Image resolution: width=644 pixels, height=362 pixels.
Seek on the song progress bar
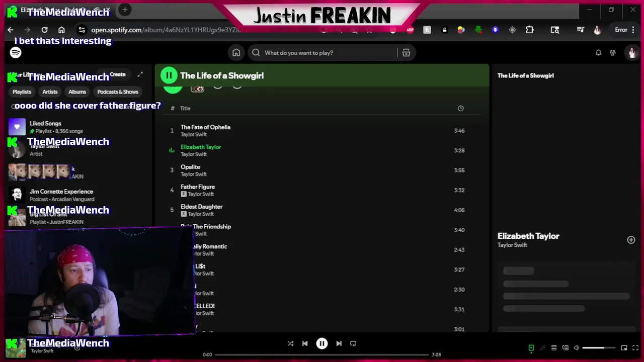pyautogui.click(x=322, y=354)
